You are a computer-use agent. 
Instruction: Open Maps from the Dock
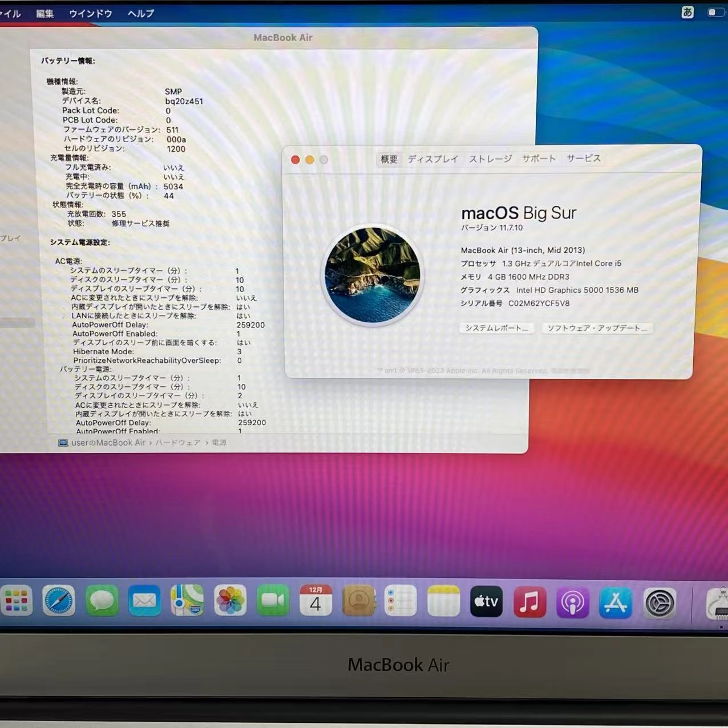pyautogui.click(x=187, y=601)
